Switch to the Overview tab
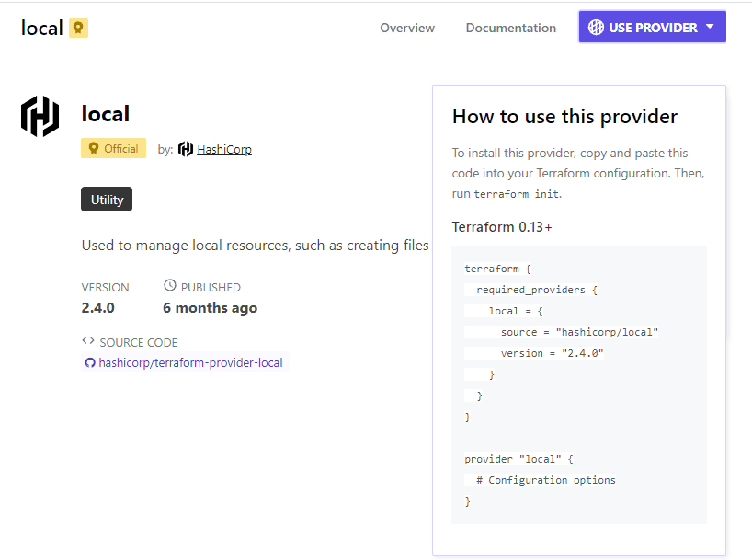The width and height of the screenshot is (752, 560). pos(407,28)
